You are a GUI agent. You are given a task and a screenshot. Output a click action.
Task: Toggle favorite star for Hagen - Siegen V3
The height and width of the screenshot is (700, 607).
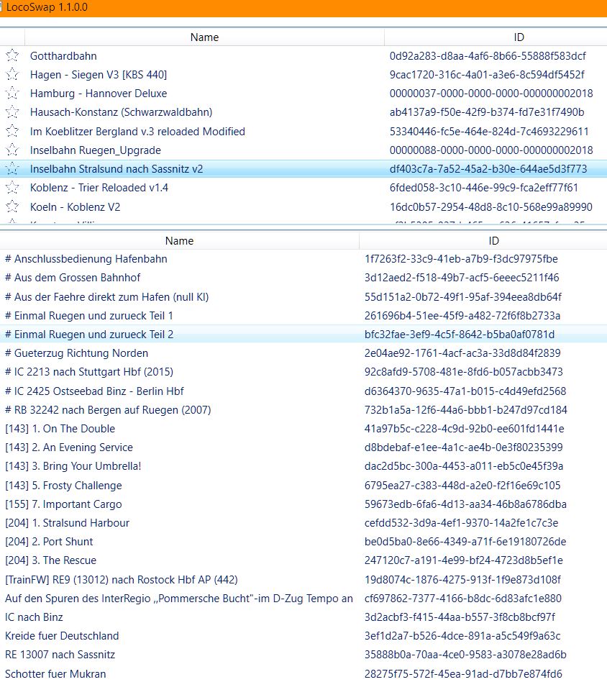tap(12, 74)
